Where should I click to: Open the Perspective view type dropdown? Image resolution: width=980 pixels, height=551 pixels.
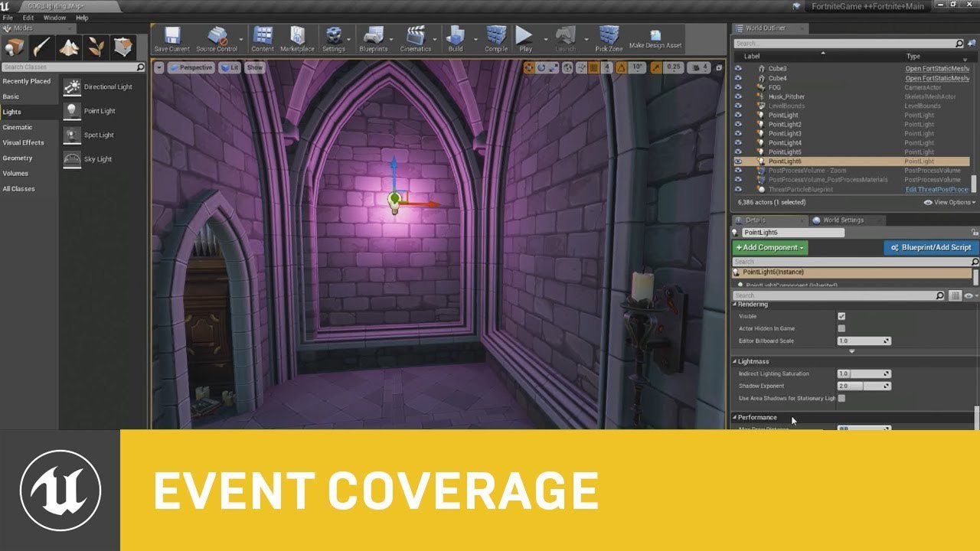point(191,67)
